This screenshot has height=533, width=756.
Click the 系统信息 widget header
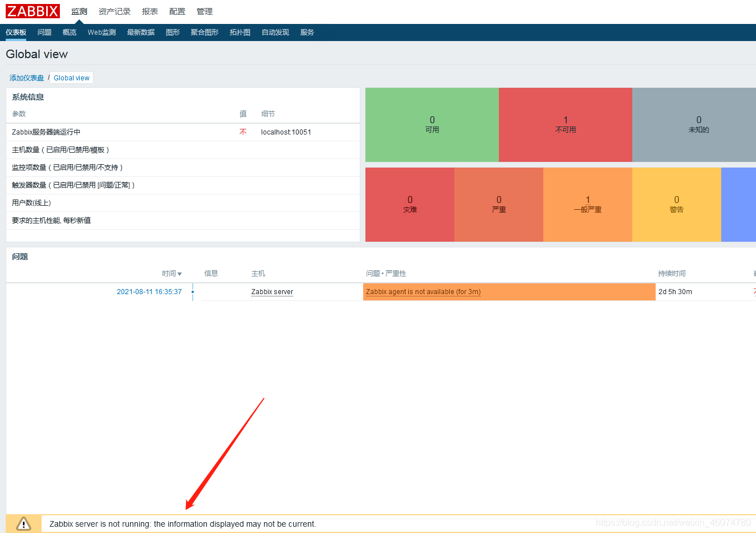(28, 97)
